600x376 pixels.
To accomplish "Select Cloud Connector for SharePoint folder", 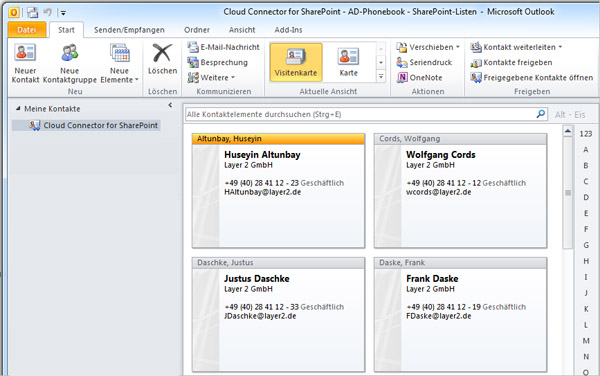I will [x=86, y=125].
